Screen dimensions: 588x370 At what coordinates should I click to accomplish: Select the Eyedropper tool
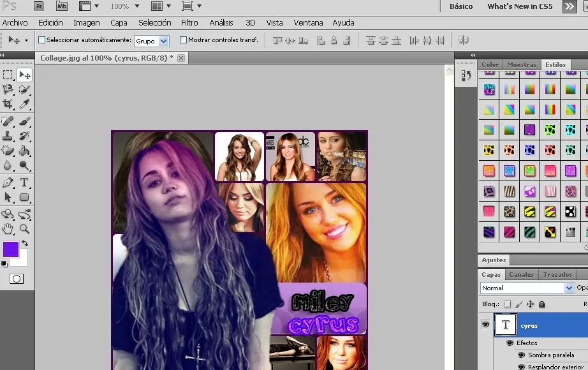tap(24, 104)
